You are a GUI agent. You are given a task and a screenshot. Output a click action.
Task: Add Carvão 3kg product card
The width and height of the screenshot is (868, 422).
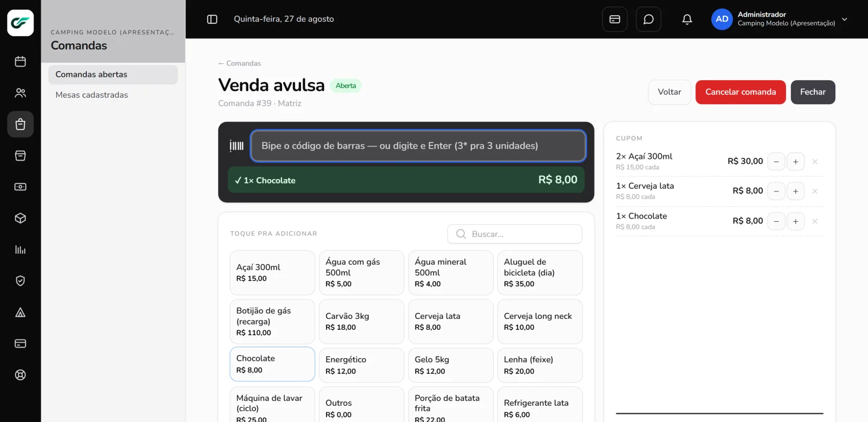tap(361, 322)
